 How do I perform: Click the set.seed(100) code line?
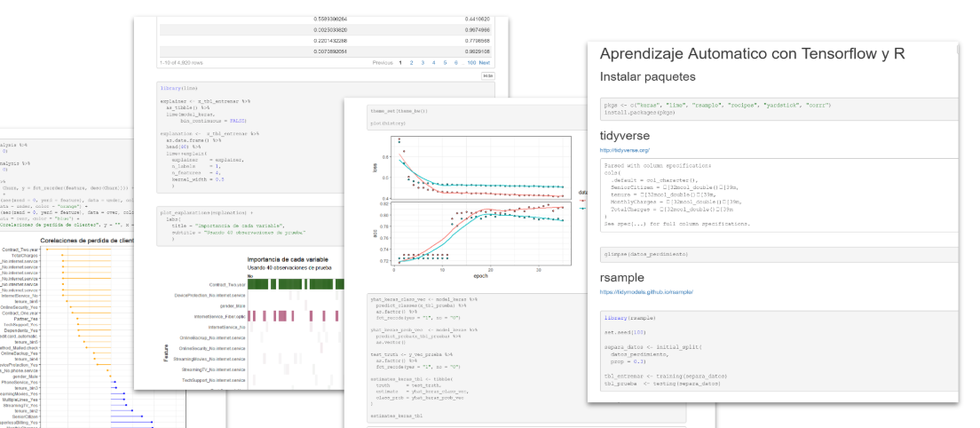click(x=626, y=332)
